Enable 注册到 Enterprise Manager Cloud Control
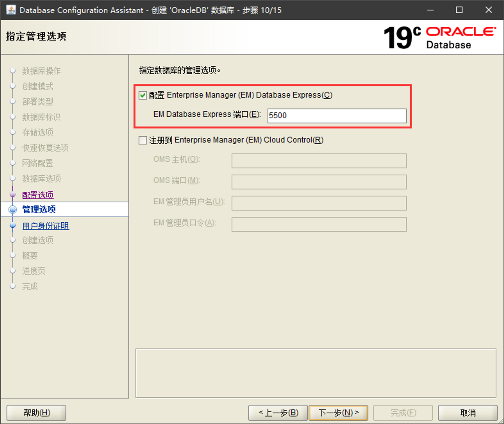 pos(143,140)
